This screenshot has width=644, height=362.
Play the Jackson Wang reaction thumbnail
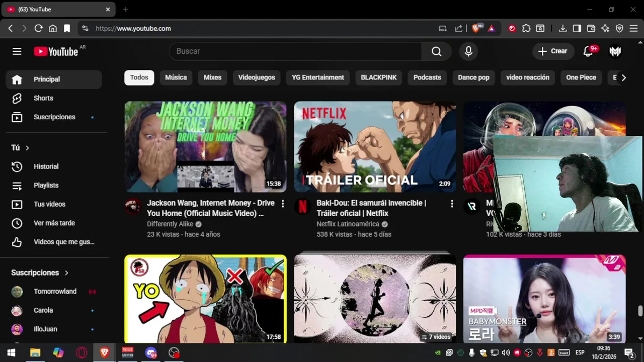(x=205, y=147)
